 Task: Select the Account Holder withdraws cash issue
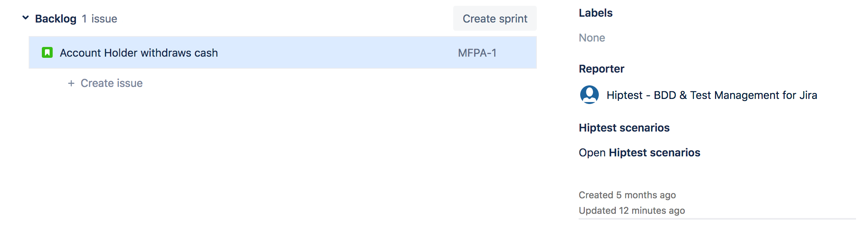(139, 53)
